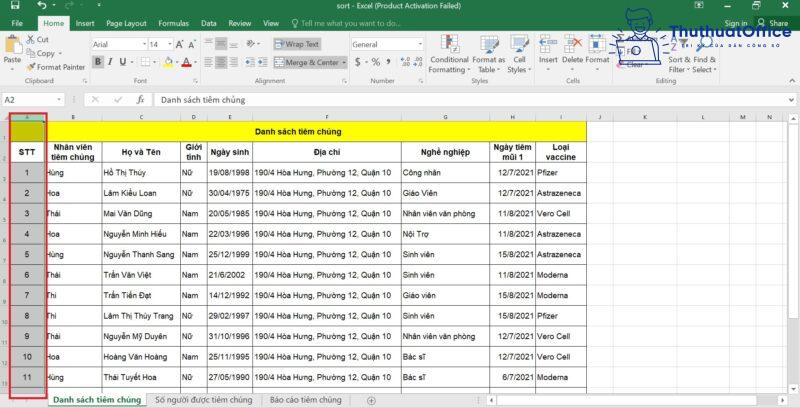Open Format as Table gallery
The height and width of the screenshot is (408, 800).
pos(488,55)
